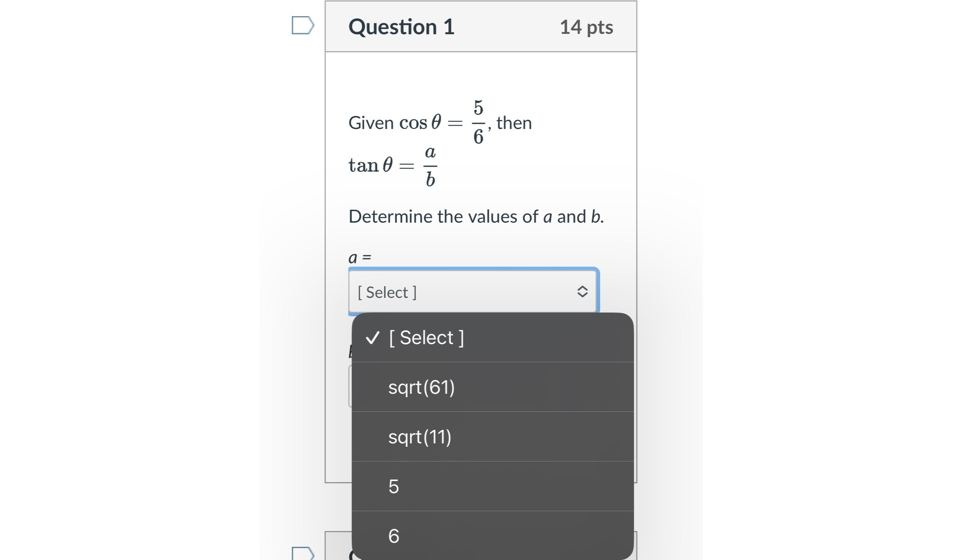This screenshot has width=962, height=560.
Task: Click the 14 pts score label
Action: pos(586,27)
